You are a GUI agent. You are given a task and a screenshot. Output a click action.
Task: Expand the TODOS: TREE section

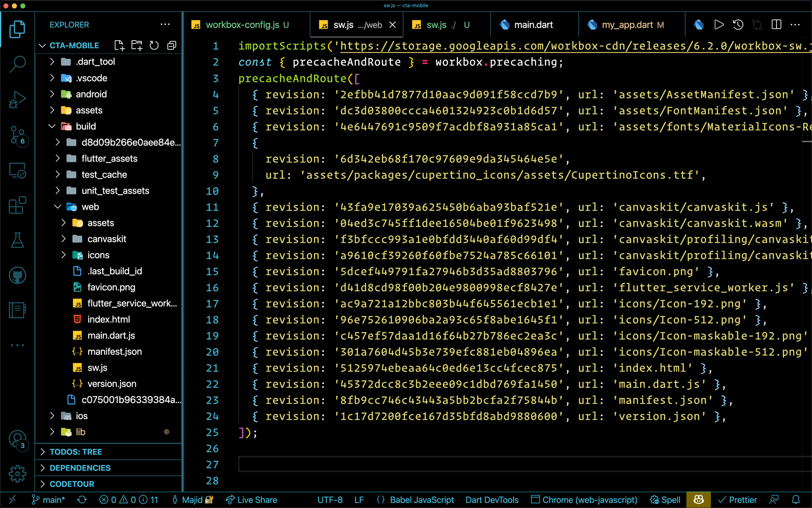point(76,452)
